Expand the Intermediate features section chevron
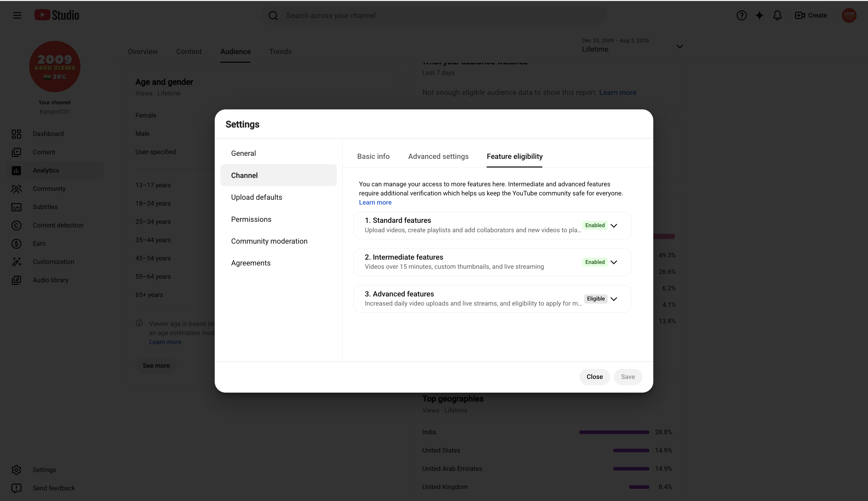Viewport: 868px width, 501px height. pyautogui.click(x=614, y=262)
